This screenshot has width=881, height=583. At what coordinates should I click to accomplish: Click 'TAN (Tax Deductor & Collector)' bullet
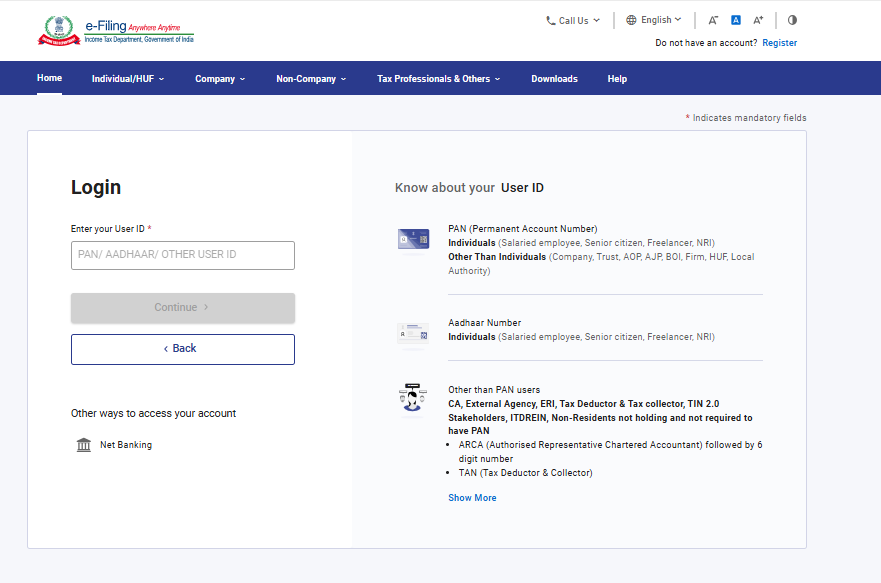[x=525, y=473]
